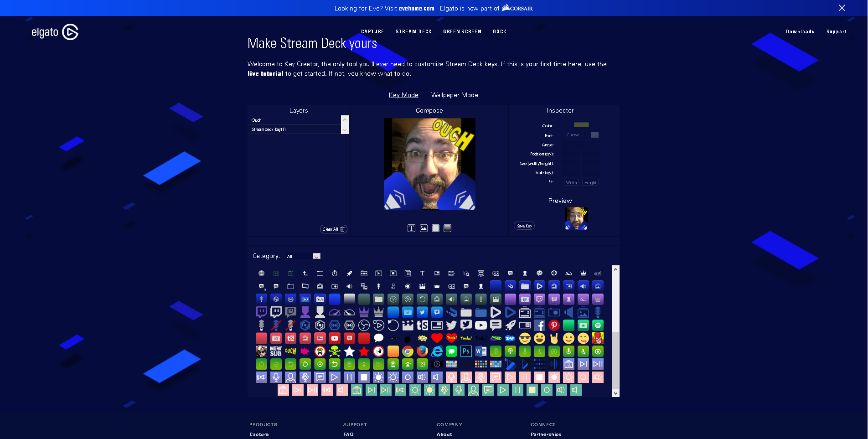Choose the white star icon

coord(349,351)
